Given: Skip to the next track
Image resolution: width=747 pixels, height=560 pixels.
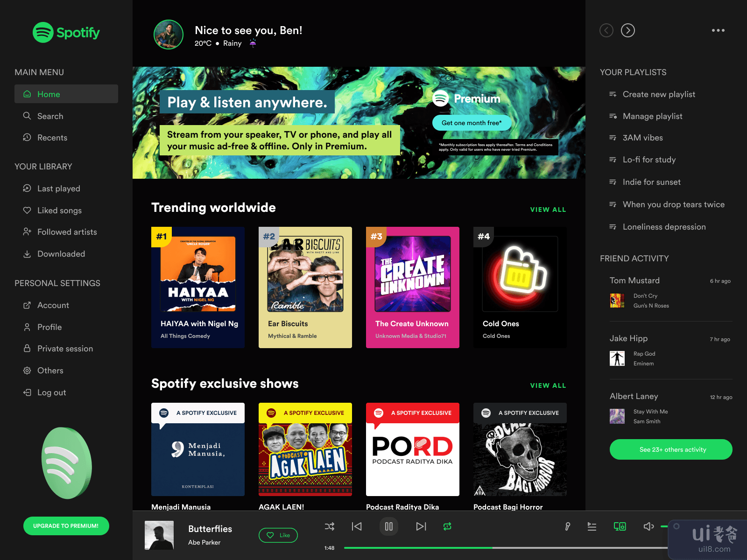Looking at the screenshot, I should [421, 526].
